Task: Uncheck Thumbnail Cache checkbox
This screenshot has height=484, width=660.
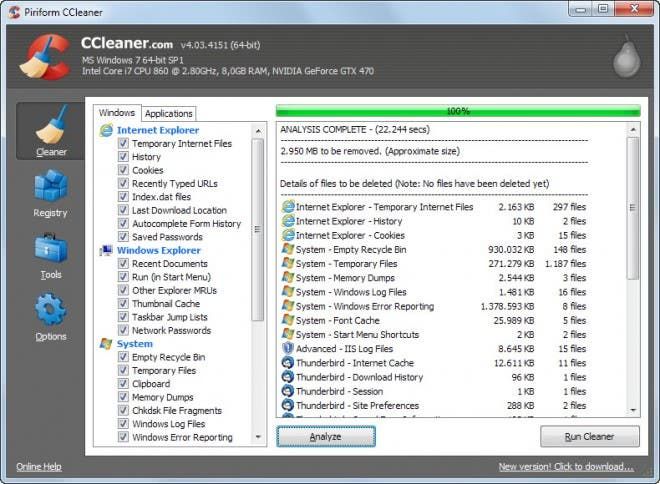Action: (123, 303)
